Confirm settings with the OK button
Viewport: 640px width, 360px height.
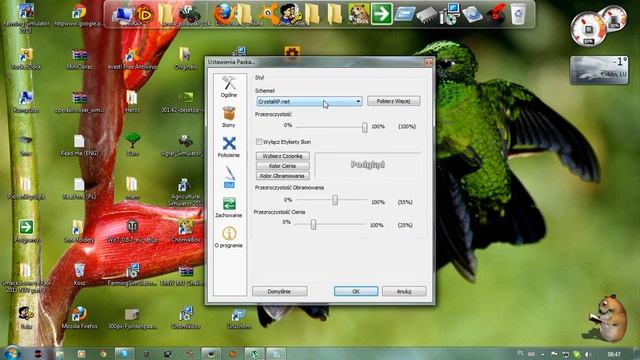tap(356, 291)
